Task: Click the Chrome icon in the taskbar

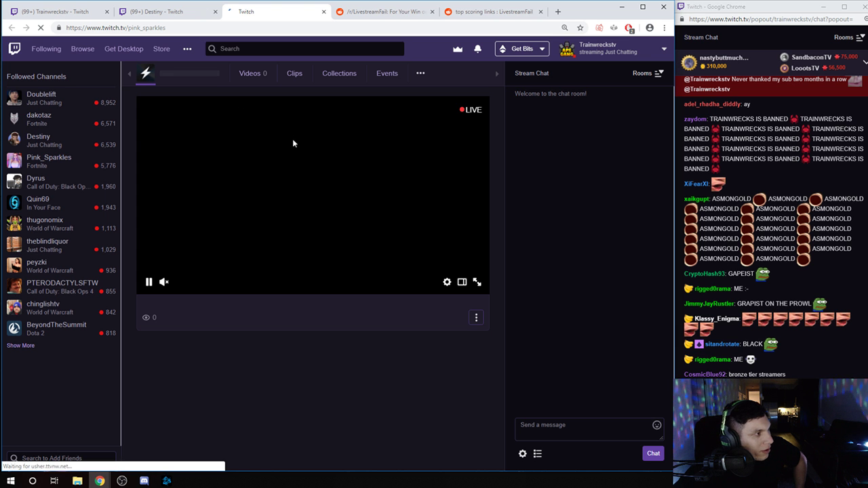Action: click(100, 481)
